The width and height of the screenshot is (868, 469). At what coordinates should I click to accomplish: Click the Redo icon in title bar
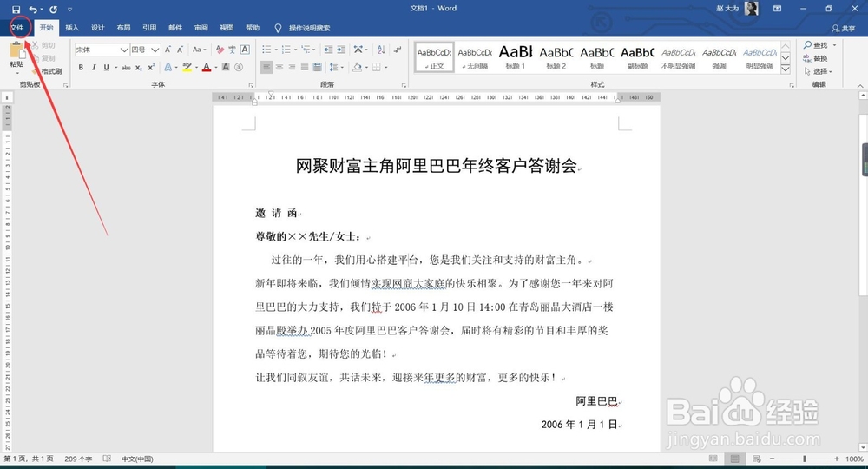click(x=53, y=9)
